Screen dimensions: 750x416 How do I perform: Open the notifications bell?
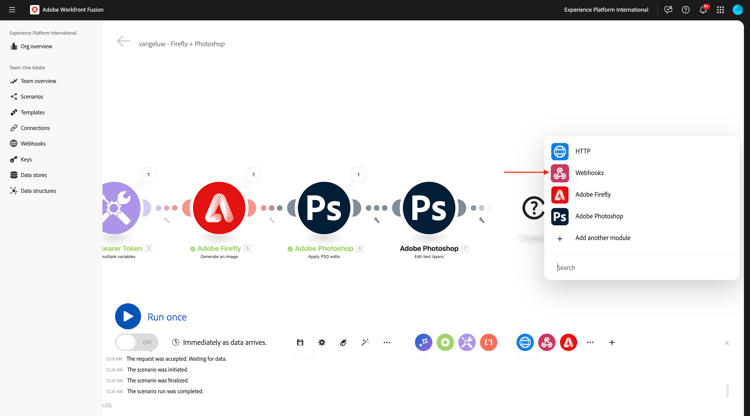point(703,10)
